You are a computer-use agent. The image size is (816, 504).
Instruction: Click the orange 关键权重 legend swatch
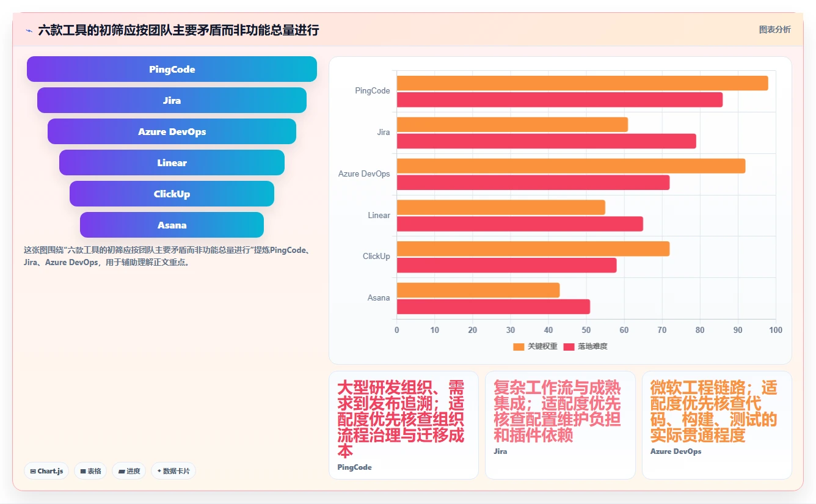coord(519,346)
